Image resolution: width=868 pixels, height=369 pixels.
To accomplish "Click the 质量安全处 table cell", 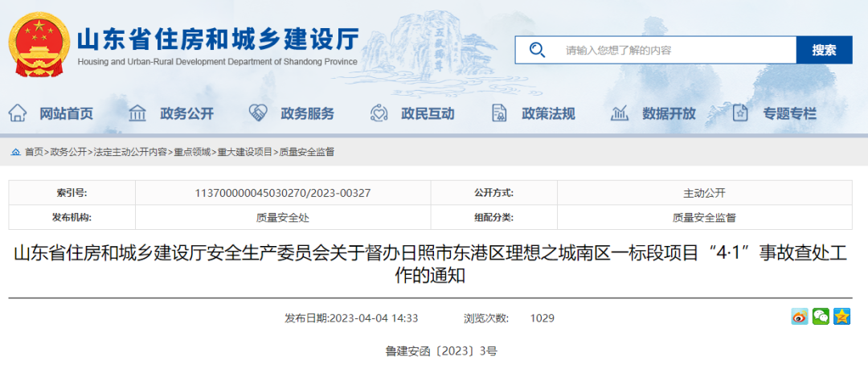I will coord(283,217).
